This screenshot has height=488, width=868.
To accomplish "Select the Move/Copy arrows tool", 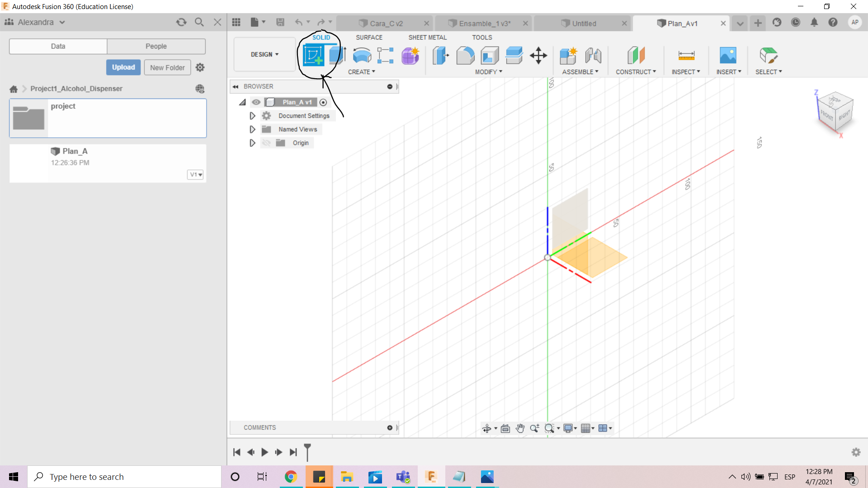I will (538, 56).
